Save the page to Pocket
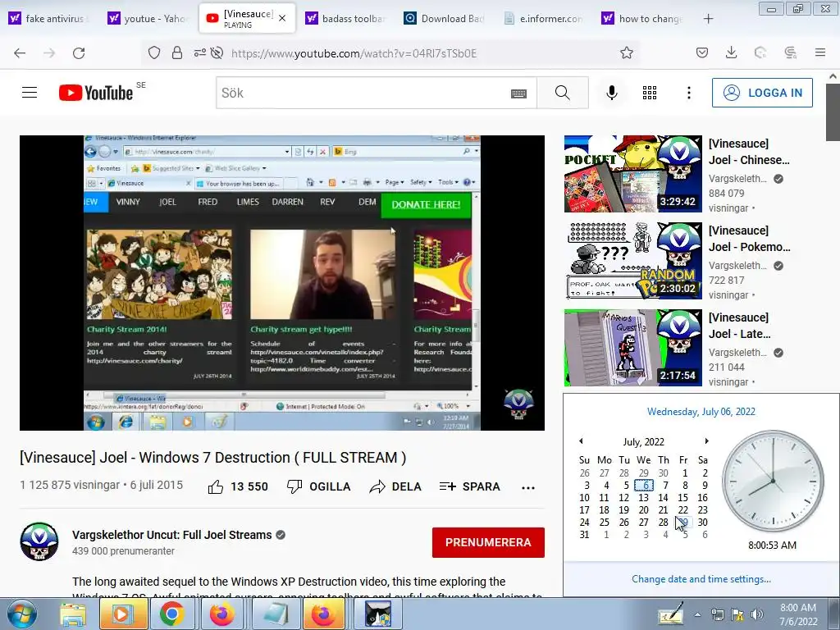Viewport: 840px width, 630px height. (x=702, y=52)
